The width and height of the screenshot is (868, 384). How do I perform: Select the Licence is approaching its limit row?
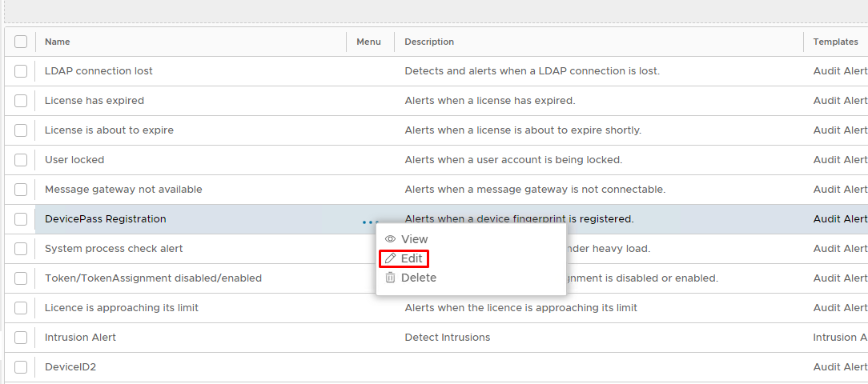pyautogui.click(x=122, y=308)
